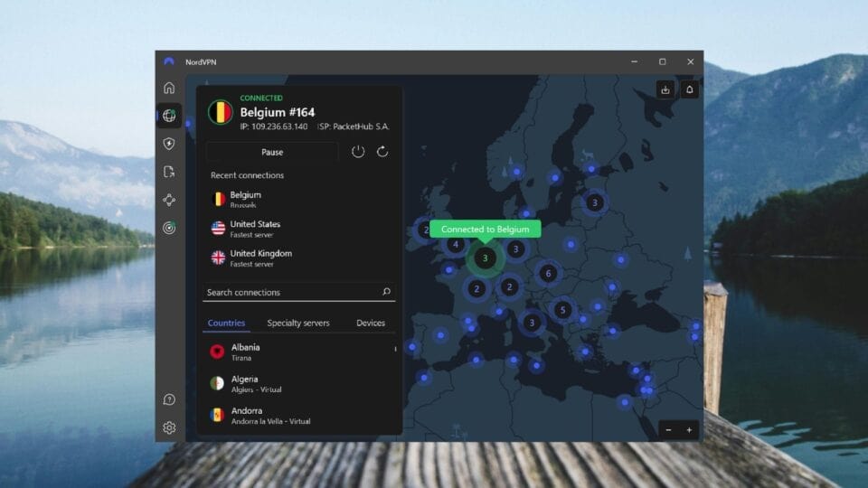Select the globe VPN map sidebar icon
868x488 pixels.
[x=169, y=115]
